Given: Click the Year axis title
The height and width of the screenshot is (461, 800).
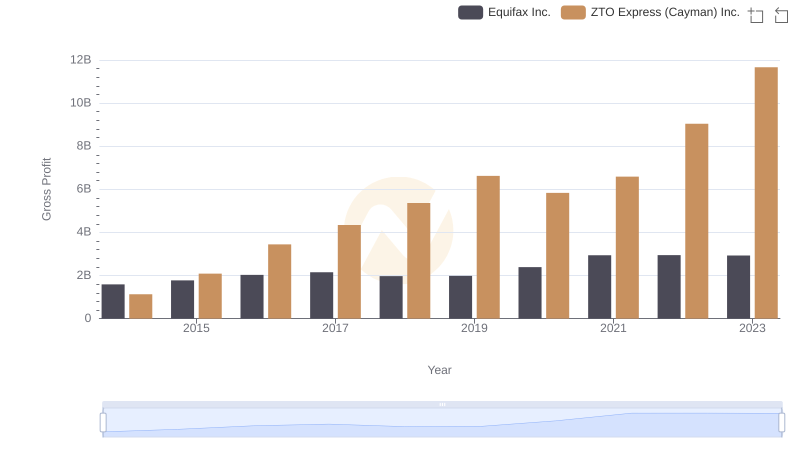Looking at the screenshot, I should pyautogui.click(x=439, y=370).
